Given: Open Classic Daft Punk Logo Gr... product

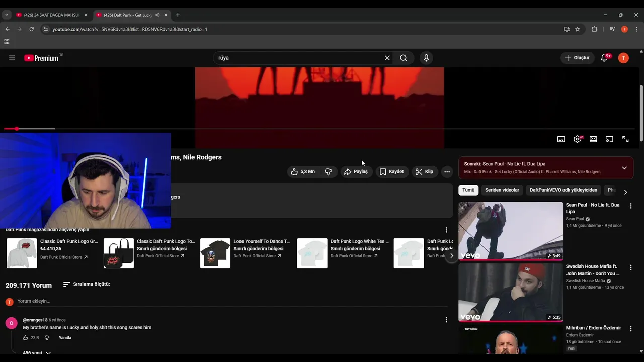Looking at the screenshot, I should (52, 253).
